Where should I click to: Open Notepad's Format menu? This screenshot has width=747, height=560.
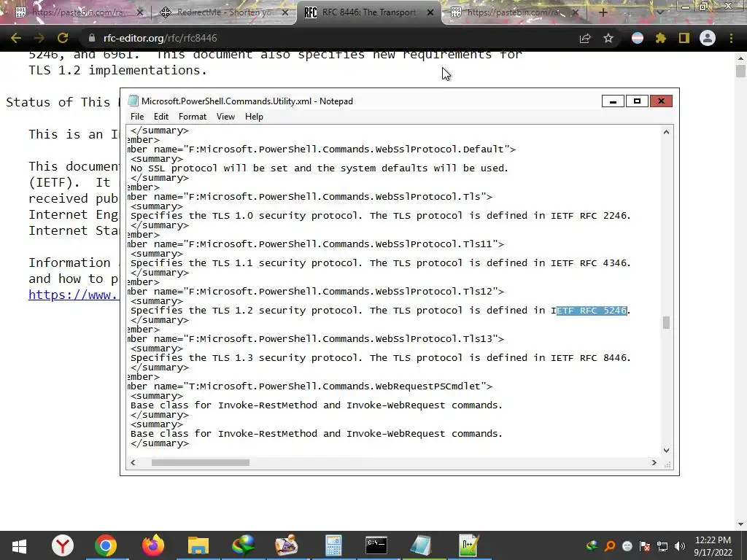pos(193,117)
